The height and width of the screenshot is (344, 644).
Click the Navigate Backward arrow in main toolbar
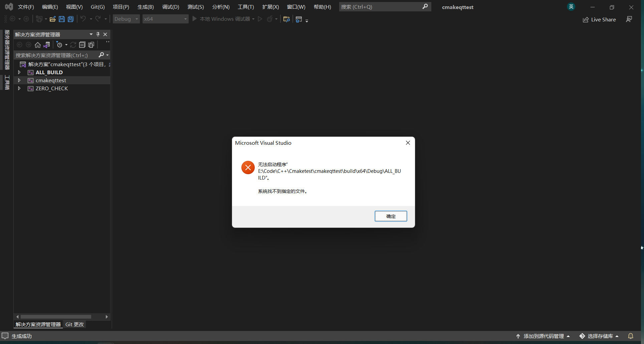[x=13, y=19]
